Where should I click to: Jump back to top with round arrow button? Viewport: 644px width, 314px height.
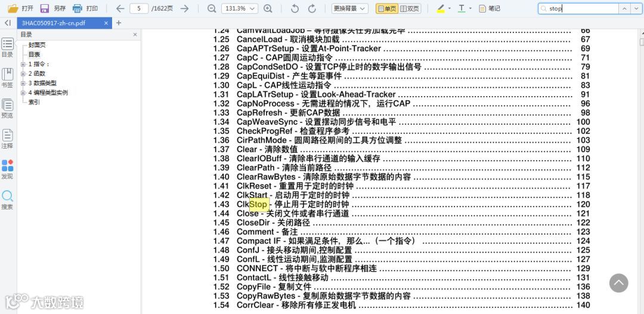[x=618, y=283]
